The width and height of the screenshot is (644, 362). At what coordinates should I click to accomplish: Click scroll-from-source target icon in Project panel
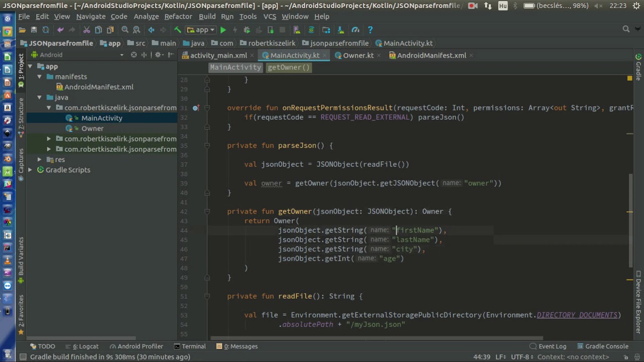click(134, 55)
